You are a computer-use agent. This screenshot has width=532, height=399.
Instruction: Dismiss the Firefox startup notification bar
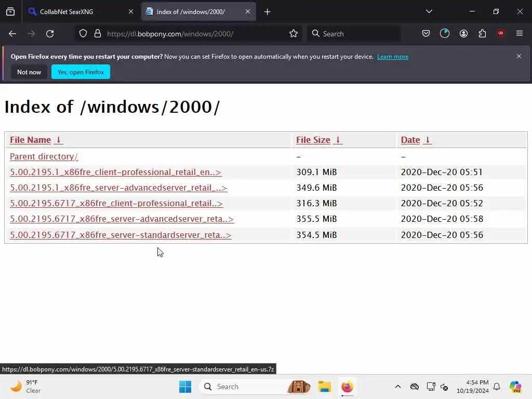click(x=519, y=56)
